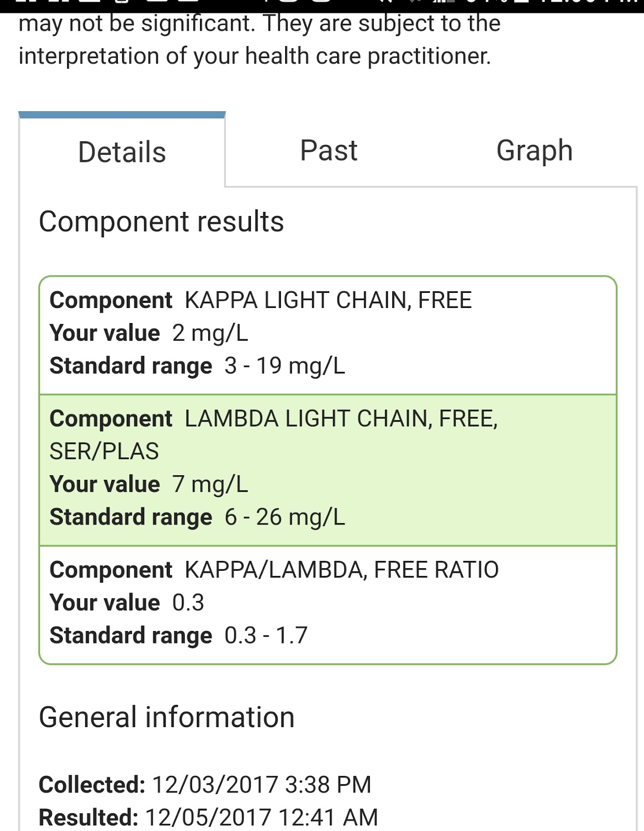The image size is (644, 831).
Task: Tap the General information heading
Action: (x=167, y=717)
